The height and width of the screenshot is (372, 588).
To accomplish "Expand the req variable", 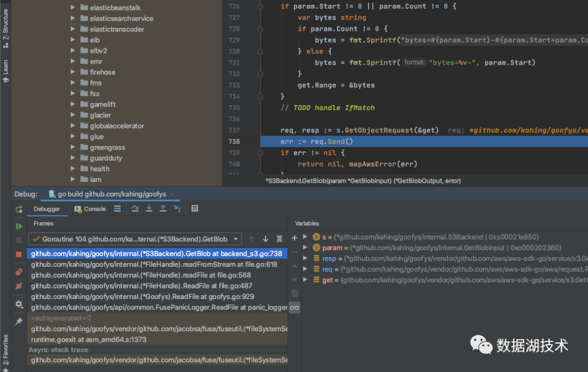I will tap(305, 269).
